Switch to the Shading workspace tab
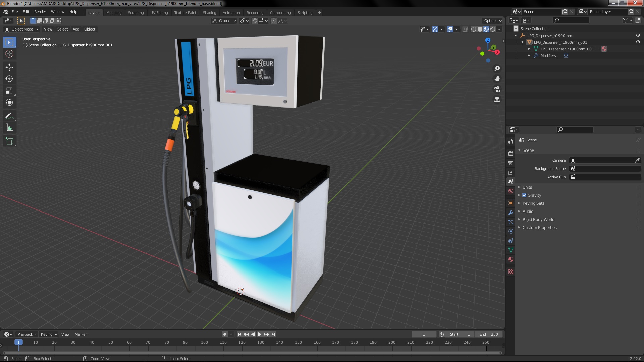The width and height of the screenshot is (644, 362). [x=209, y=13]
